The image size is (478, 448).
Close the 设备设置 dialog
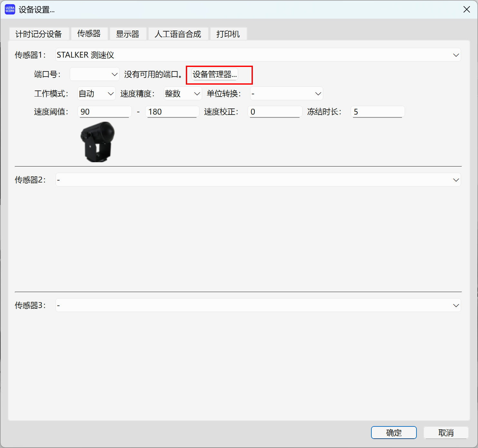pyautogui.click(x=467, y=10)
